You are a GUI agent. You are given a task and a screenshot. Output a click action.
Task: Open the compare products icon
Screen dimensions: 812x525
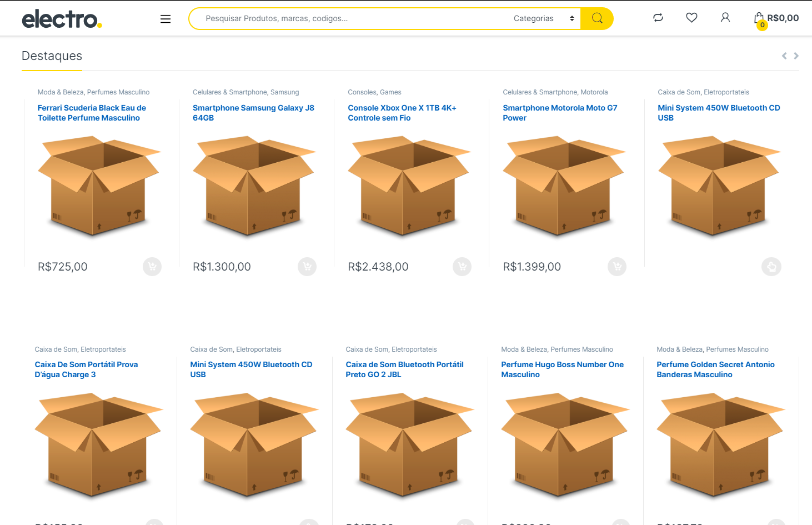pyautogui.click(x=658, y=18)
